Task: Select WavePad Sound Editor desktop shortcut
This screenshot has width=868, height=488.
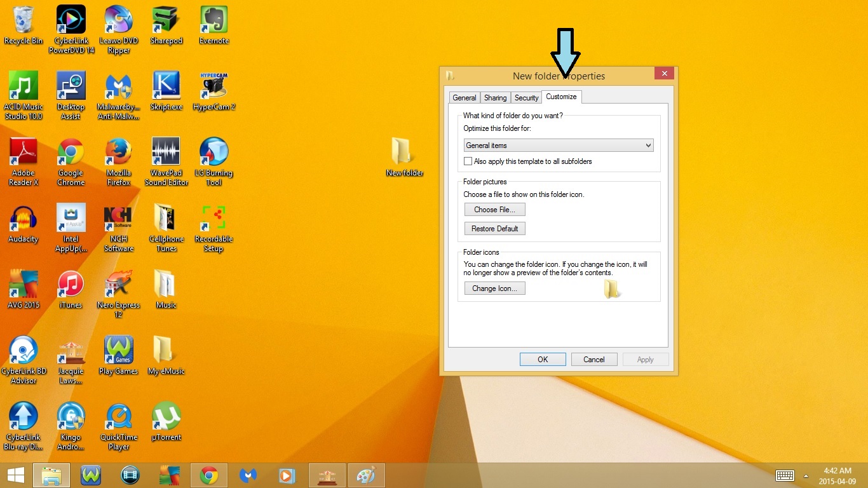Action: pos(166,161)
